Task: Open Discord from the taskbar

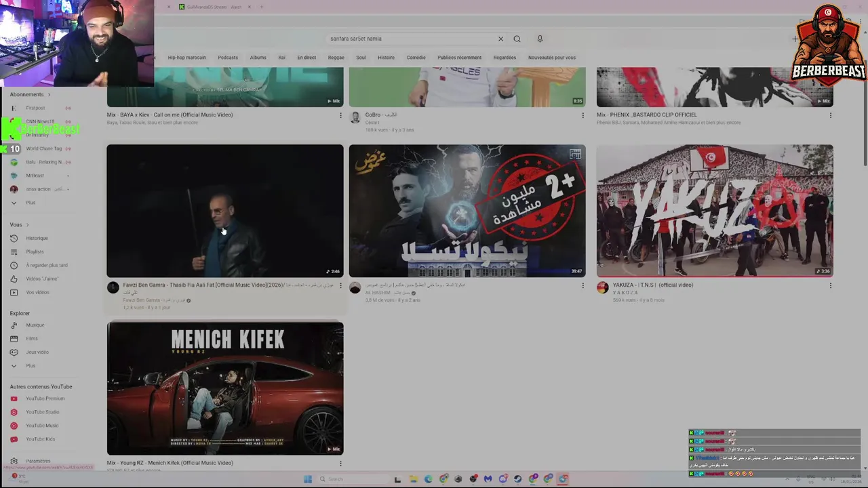Action: (x=503, y=479)
